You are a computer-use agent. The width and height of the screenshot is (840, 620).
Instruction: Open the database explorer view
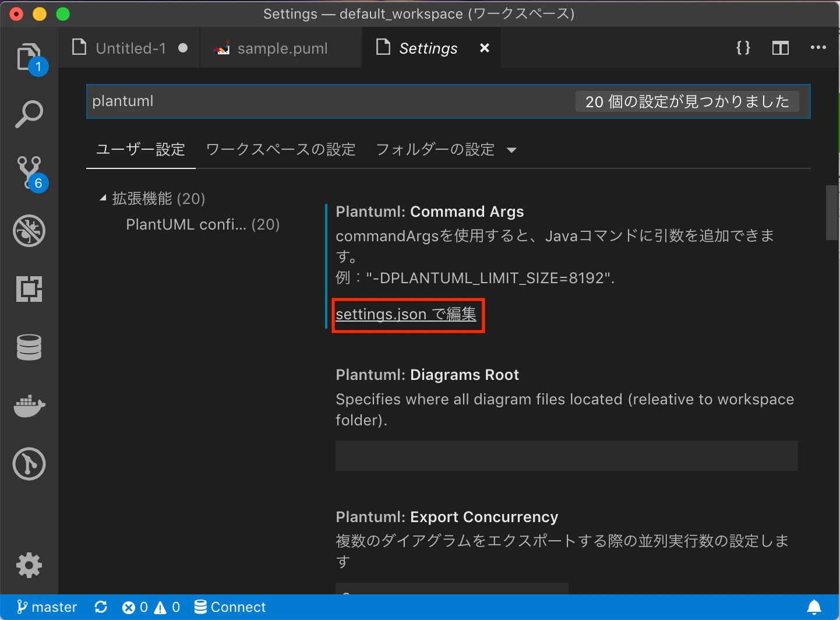29,347
